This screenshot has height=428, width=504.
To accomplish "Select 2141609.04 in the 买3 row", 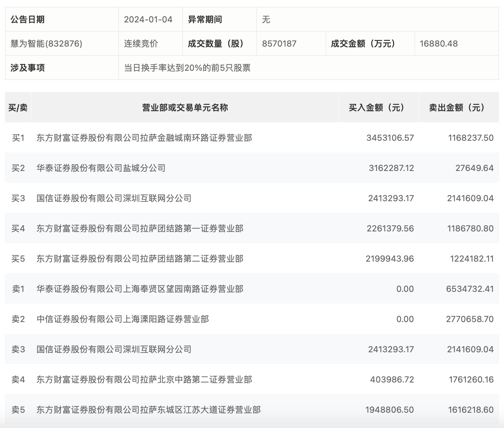I will (x=471, y=198).
